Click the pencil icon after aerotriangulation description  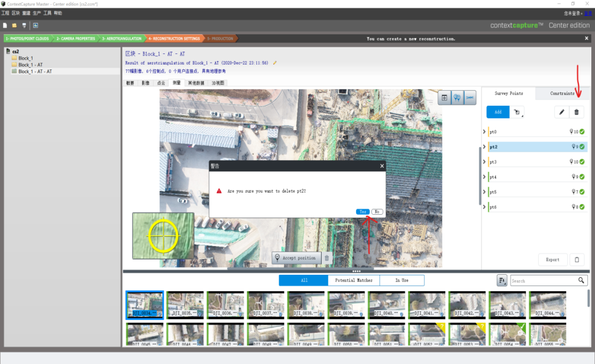coord(275,63)
